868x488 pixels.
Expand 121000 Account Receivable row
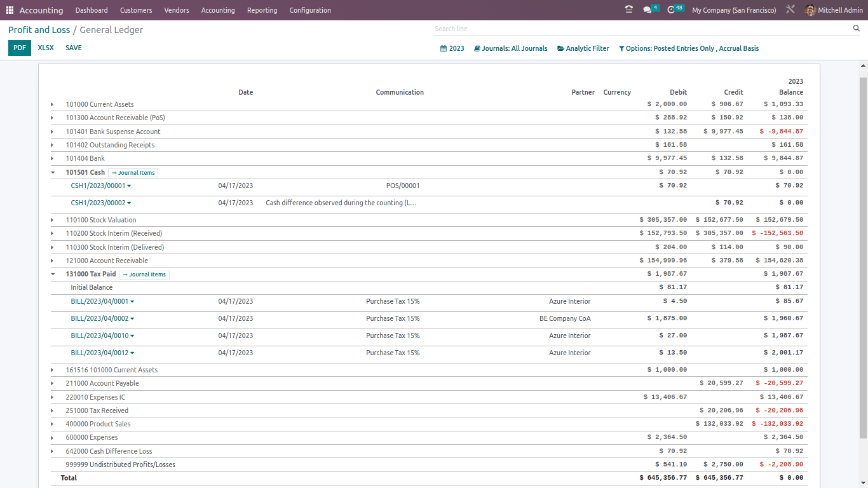coord(52,261)
